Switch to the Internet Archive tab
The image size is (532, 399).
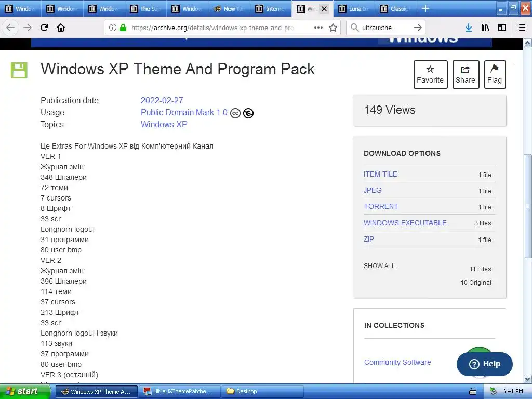pyautogui.click(x=271, y=9)
